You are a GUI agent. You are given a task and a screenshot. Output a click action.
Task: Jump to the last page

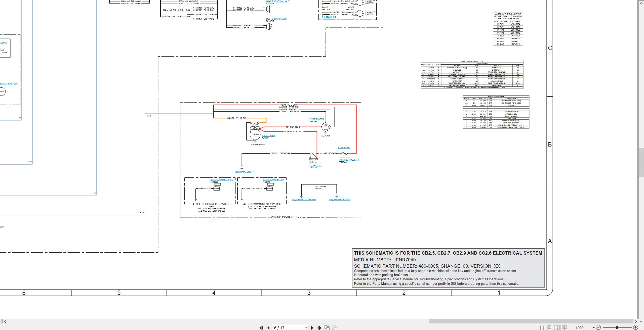319,328
